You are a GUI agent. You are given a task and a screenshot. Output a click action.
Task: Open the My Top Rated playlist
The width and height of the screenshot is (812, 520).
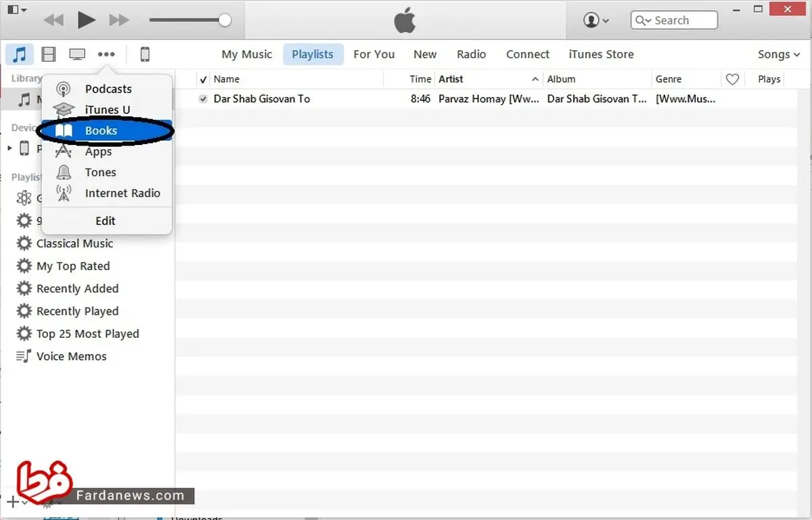tap(73, 266)
